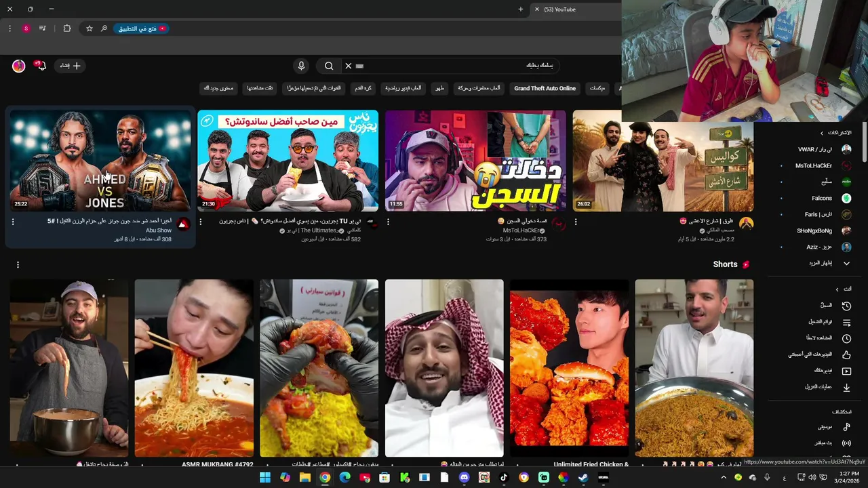Open Liked videos thumbs-up icon
The image size is (868, 488).
846,354
